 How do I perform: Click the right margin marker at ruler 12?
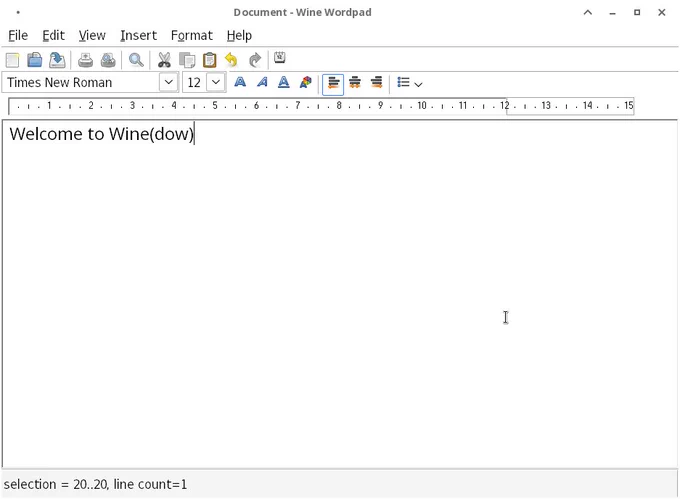click(x=506, y=106)
